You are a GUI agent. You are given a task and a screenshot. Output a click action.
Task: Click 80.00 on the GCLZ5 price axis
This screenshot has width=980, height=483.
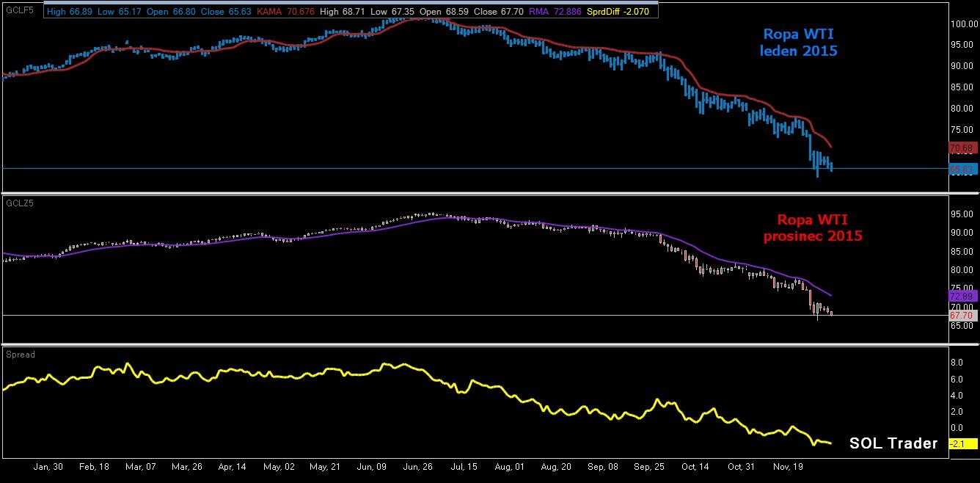[x=962, y=269]
